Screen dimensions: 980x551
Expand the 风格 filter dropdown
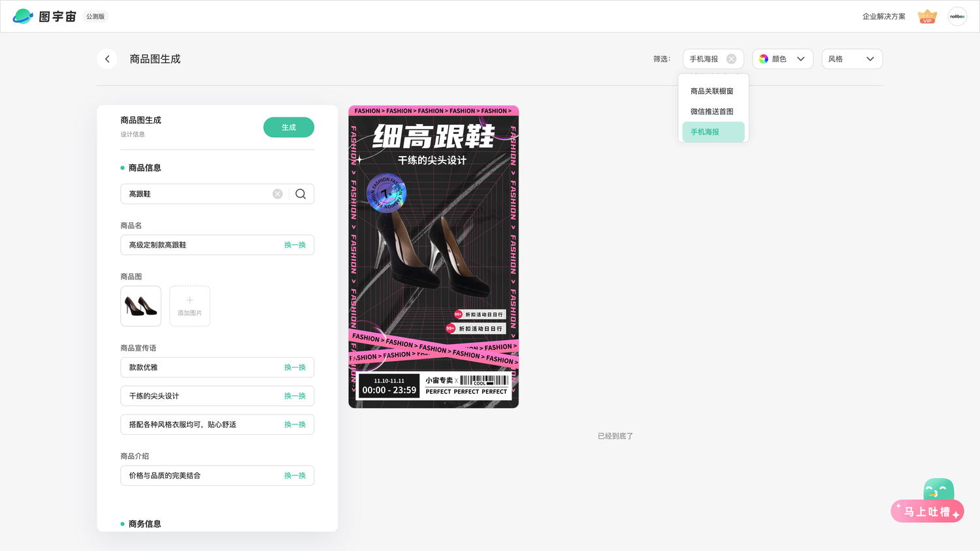852,59
